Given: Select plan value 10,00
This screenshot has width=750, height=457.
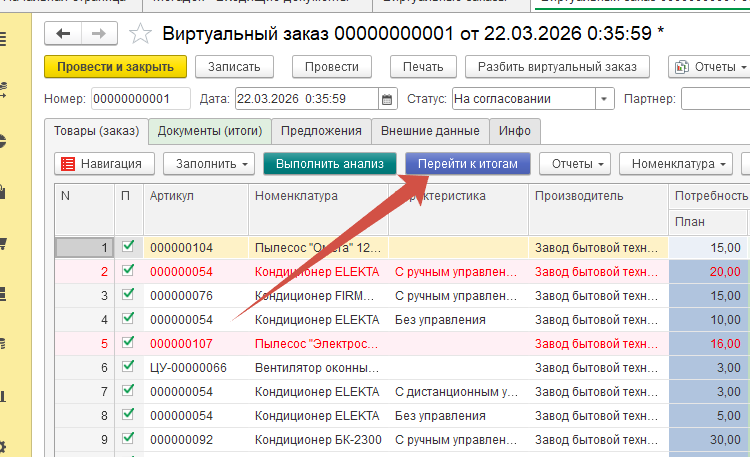Looking at the screenshot, I should pos(708,320).
